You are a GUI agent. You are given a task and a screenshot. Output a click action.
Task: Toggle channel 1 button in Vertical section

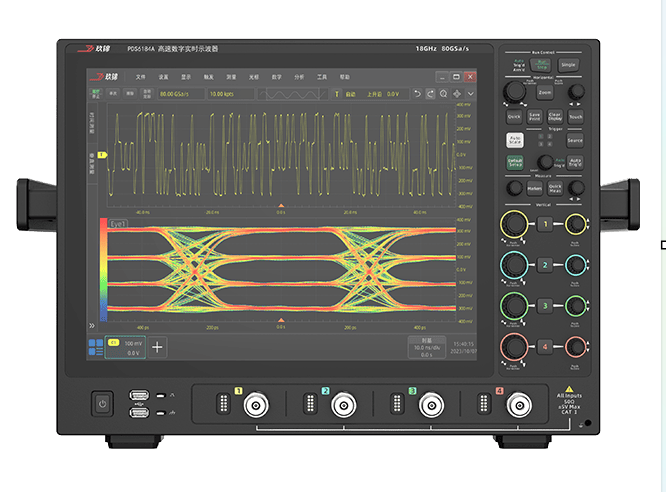pos(545,224)
